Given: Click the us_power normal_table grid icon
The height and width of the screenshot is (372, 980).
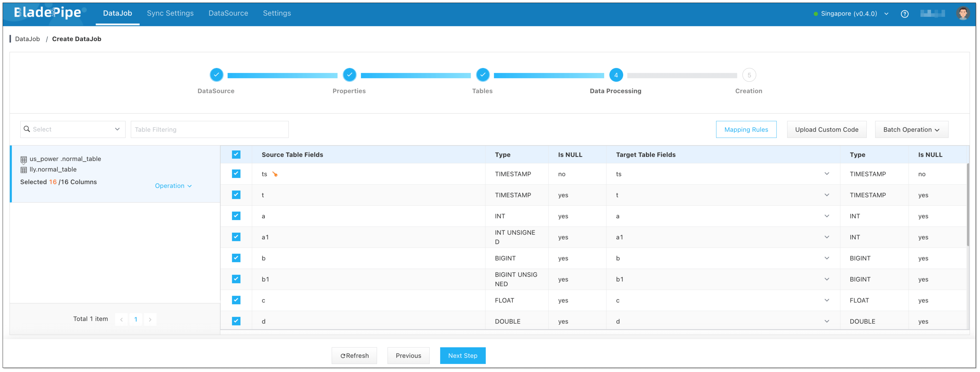Looking at the screenshot, I should point(24,159).
